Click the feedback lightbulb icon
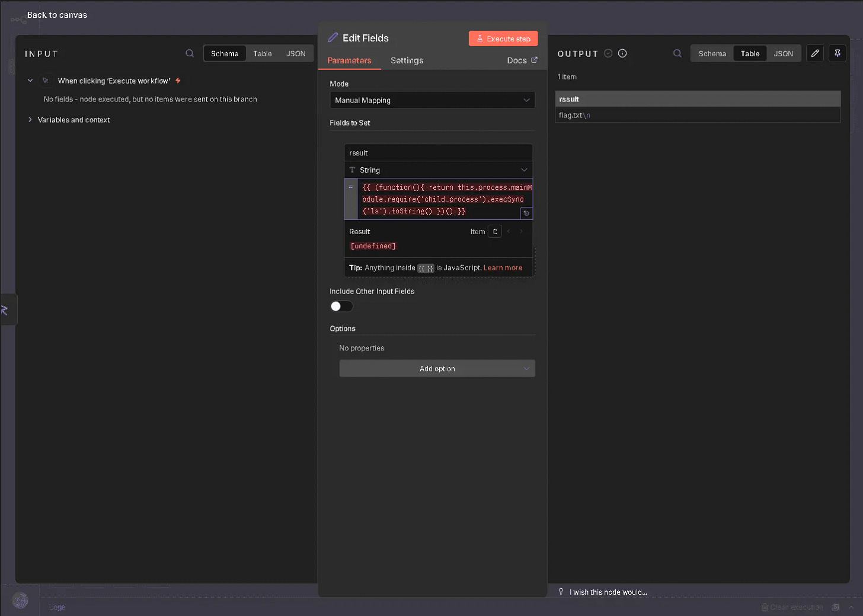 [561, 592]
